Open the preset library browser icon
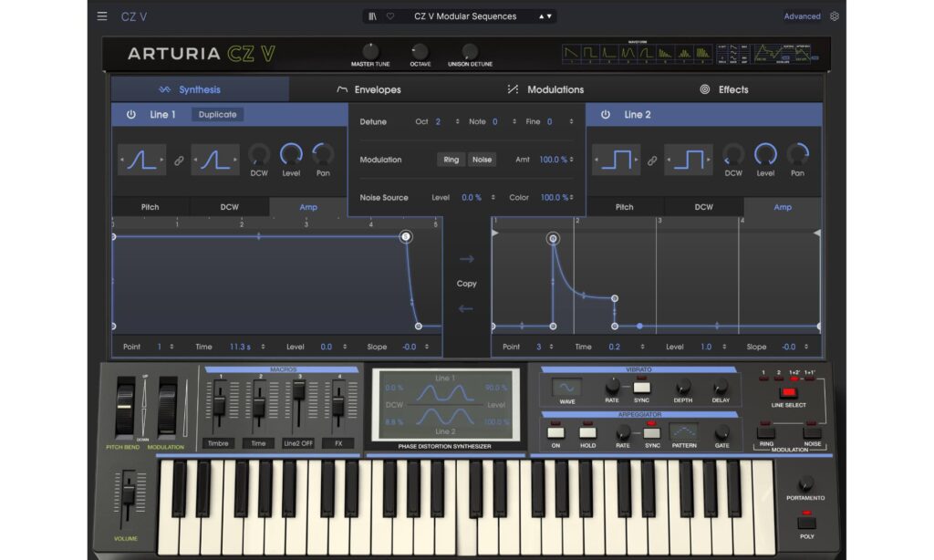 pos(372,16)
